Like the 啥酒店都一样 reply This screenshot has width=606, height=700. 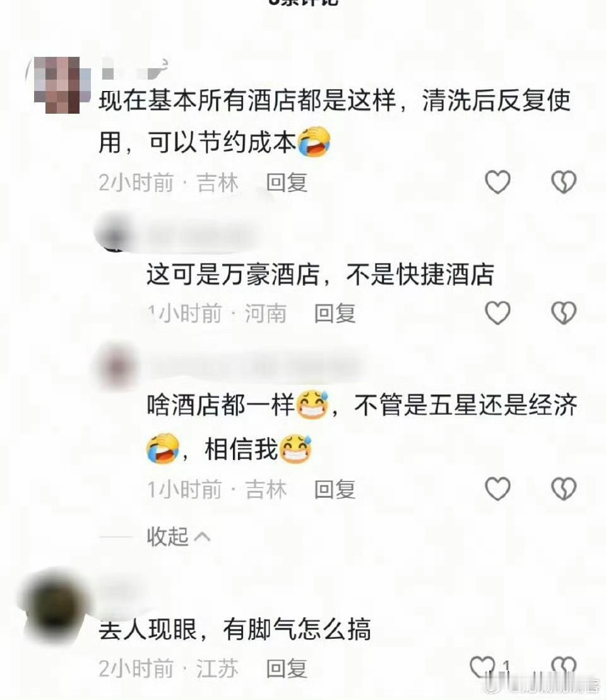(x=497, y=489)
